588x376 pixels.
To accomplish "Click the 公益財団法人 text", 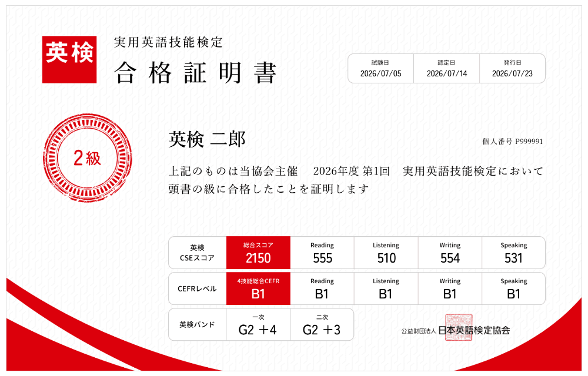I will 419,331.
